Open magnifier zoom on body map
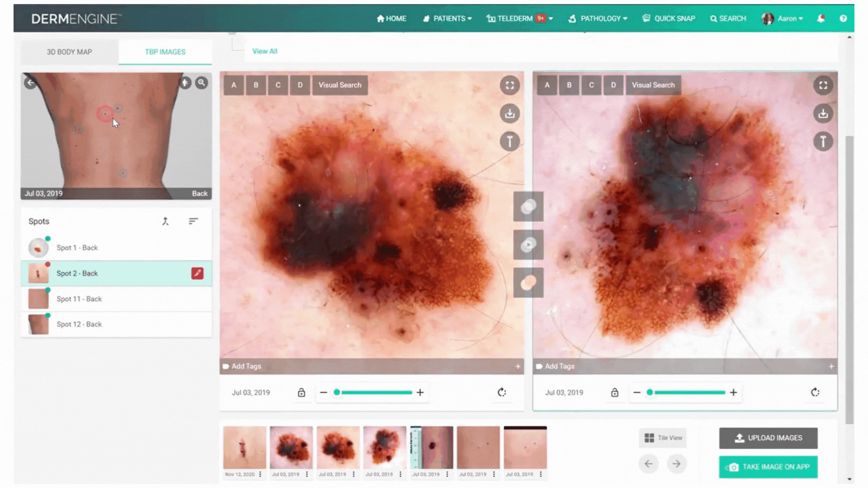This screenshot has height=488, width=868. [x=202, y=83]
